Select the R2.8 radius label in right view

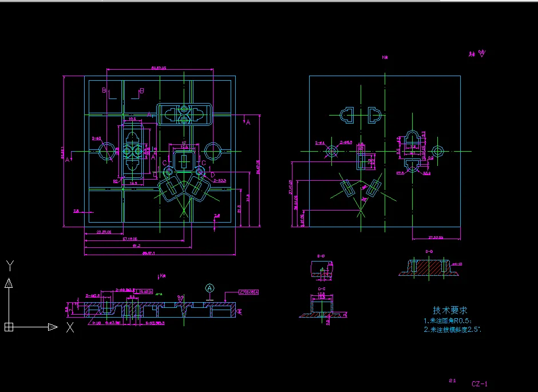tap(400, 173)
